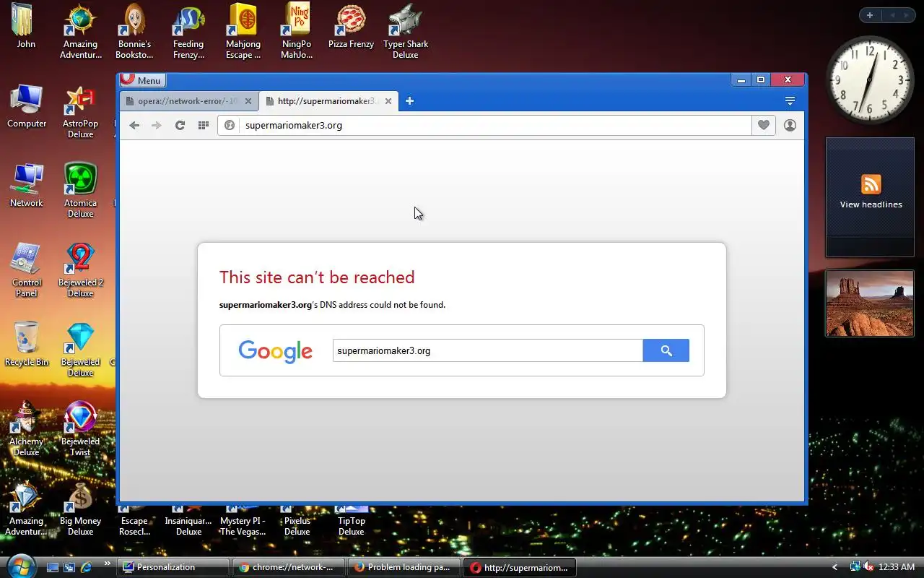Screen dimensions: 924x578
Task: Select Bonnie's Bookstore desktop icon
Action: [135, 32]
